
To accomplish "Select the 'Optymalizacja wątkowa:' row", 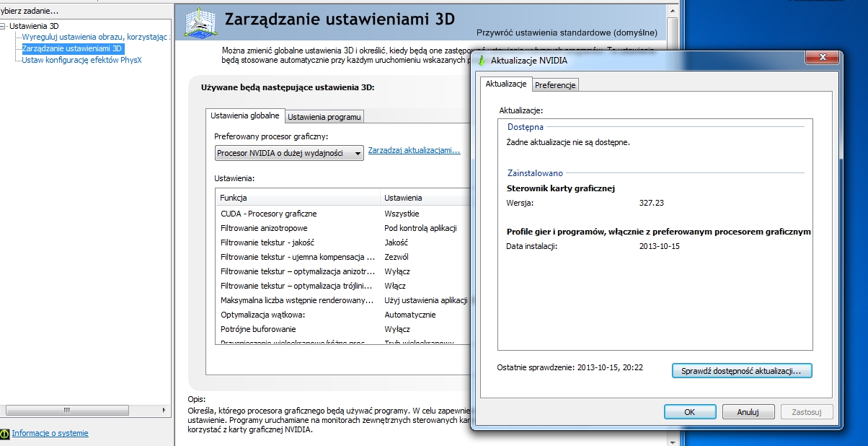I will pyautogui.click(x=342, y=315).
